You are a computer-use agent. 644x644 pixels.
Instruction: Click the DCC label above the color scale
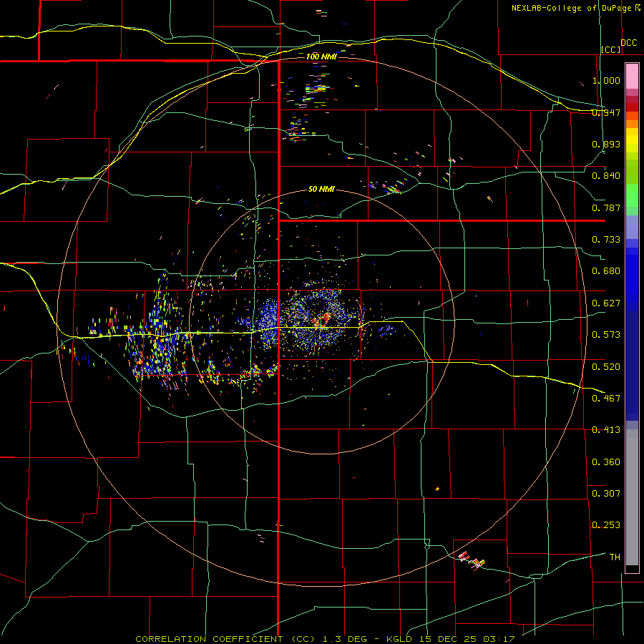tap(628, 43)
